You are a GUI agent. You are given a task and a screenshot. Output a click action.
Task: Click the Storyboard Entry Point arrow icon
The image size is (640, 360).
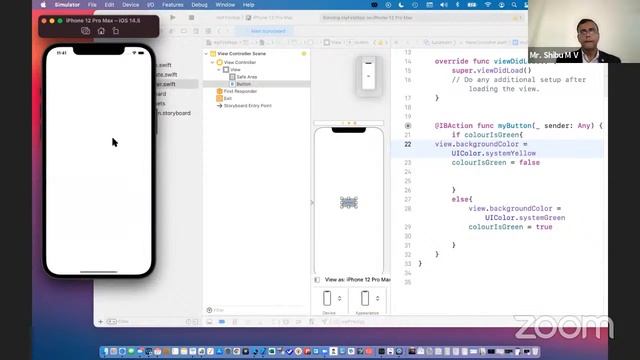219,106
